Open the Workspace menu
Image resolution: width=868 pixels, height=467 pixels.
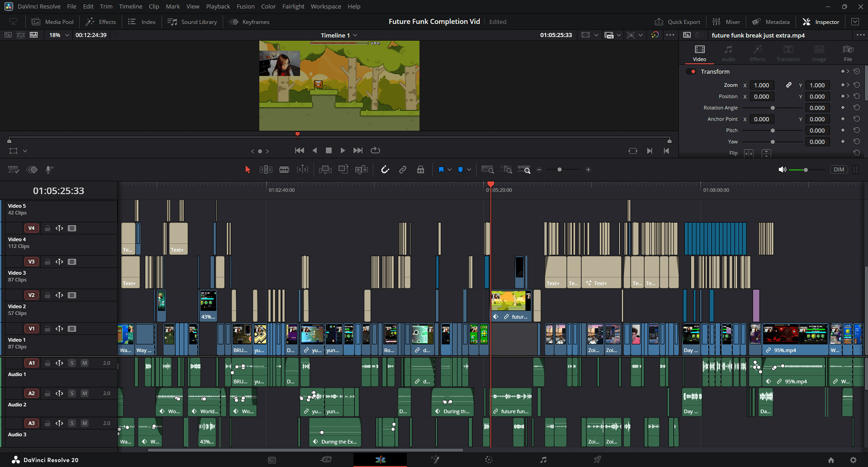coord(326,6)
